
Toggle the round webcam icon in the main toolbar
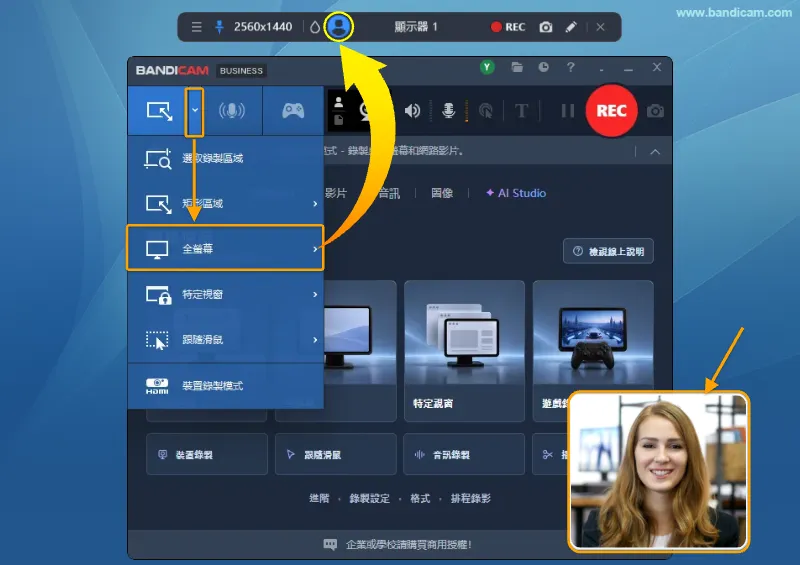coord(365,111)
